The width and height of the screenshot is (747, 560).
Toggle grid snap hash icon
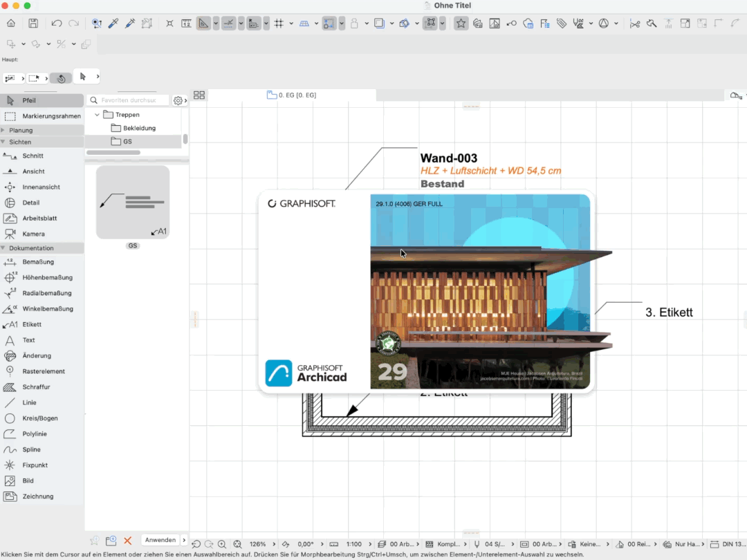279,24
